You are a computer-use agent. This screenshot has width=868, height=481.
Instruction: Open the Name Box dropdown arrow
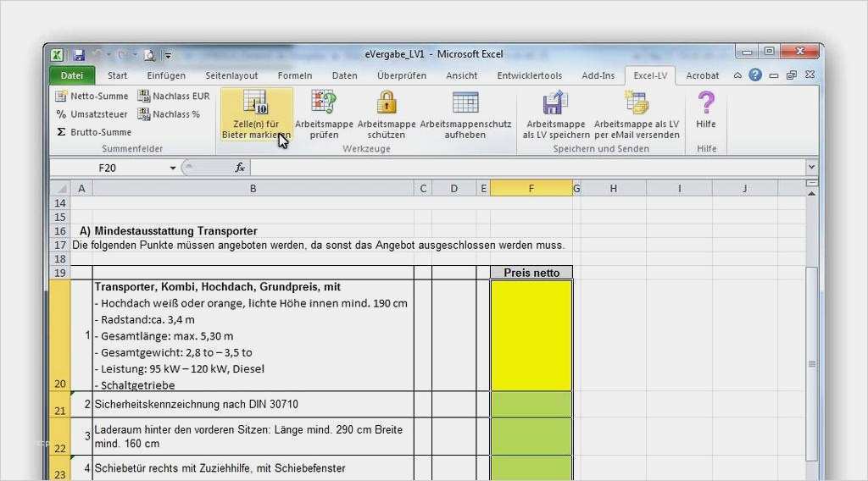173,168
